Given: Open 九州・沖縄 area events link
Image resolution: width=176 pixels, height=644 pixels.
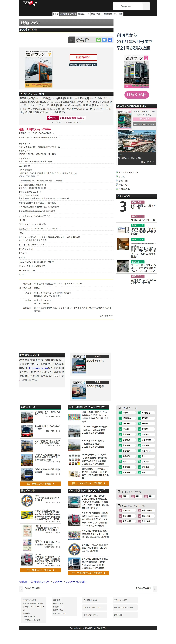Looking at the screenshot, I should pyautogui.click(x=146, y=521).
